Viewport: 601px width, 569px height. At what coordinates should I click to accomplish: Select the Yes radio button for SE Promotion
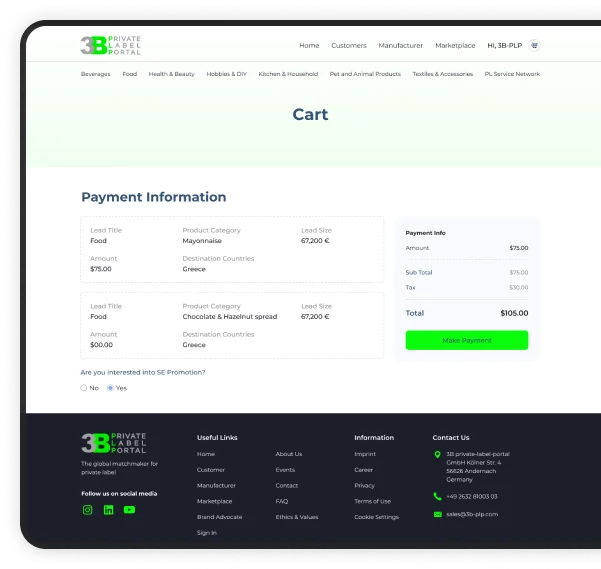(110, 388)
